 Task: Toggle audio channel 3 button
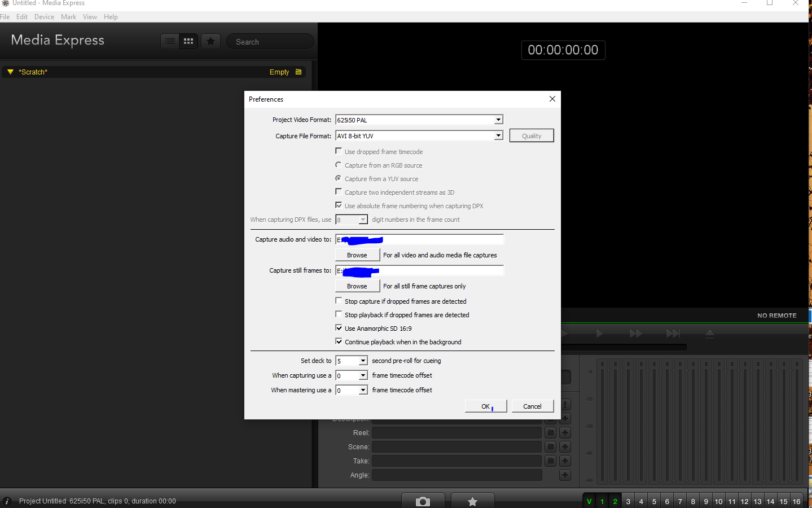[x=628, y=501]
